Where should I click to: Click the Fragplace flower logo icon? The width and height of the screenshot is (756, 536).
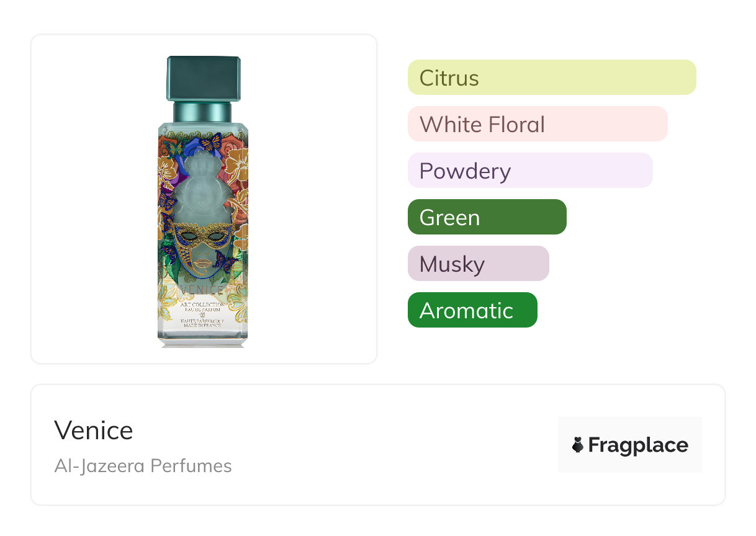(x=578, y=445)
